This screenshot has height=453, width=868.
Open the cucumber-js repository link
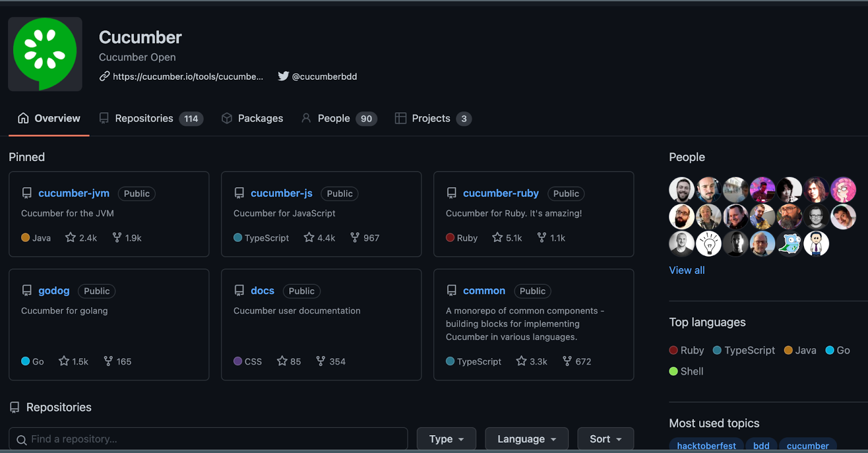click(282, 193)
